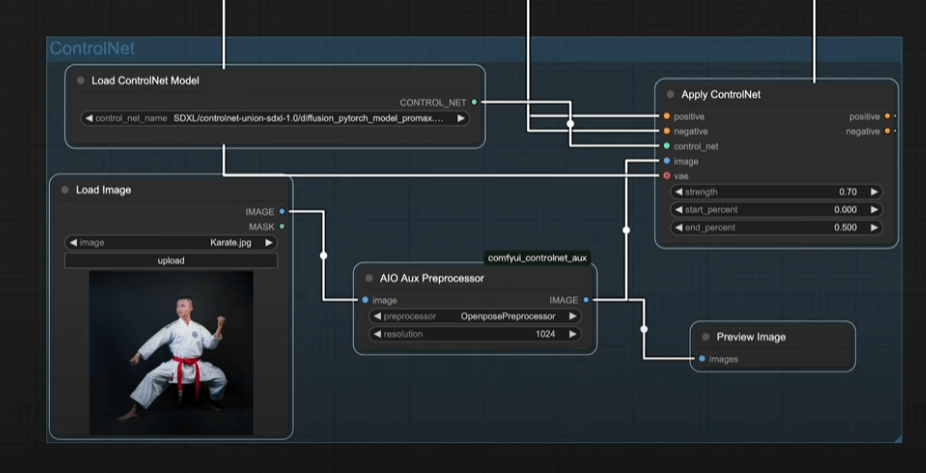Click the ControlNet group title
The height and width of the screenshot is (473, 926).
tap(92, 49)
